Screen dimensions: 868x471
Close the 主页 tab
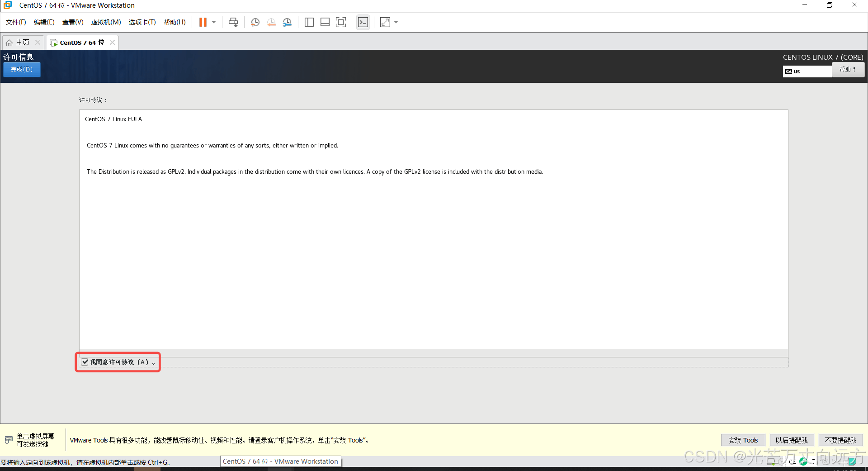click(38, 42)
